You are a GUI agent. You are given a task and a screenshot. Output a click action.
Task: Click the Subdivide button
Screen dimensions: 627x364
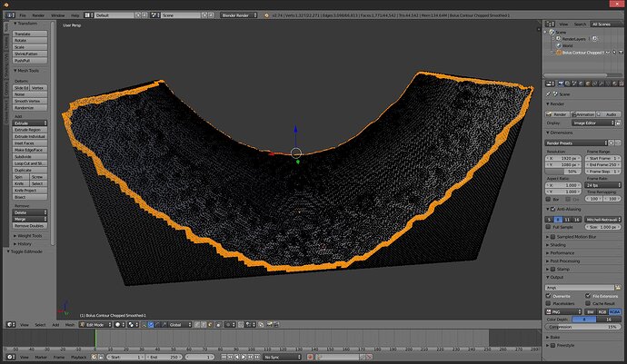tap(30, 157)
